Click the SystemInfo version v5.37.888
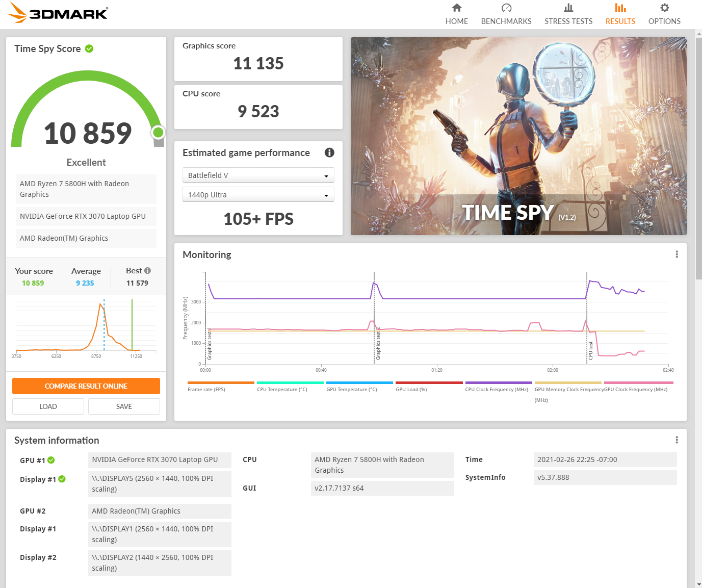This screenshot has height=588, width=702. pos(605,477)
